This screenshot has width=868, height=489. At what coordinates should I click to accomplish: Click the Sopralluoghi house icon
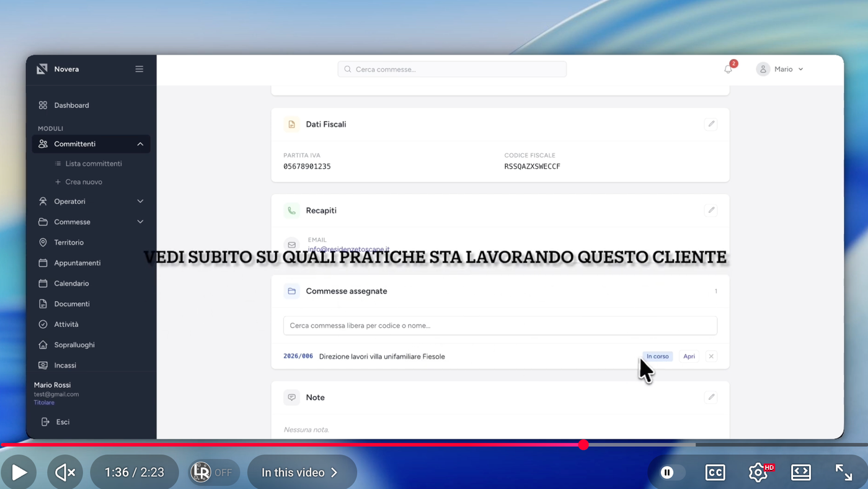(43, 345)
